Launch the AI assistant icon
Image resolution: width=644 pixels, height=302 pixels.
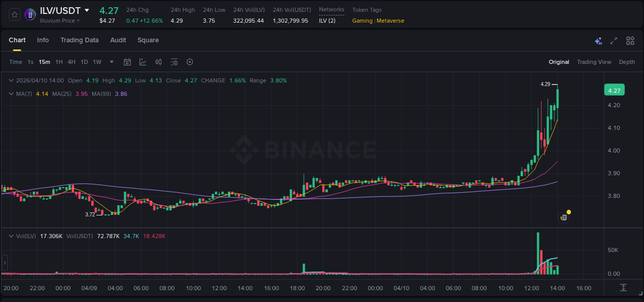598,40
